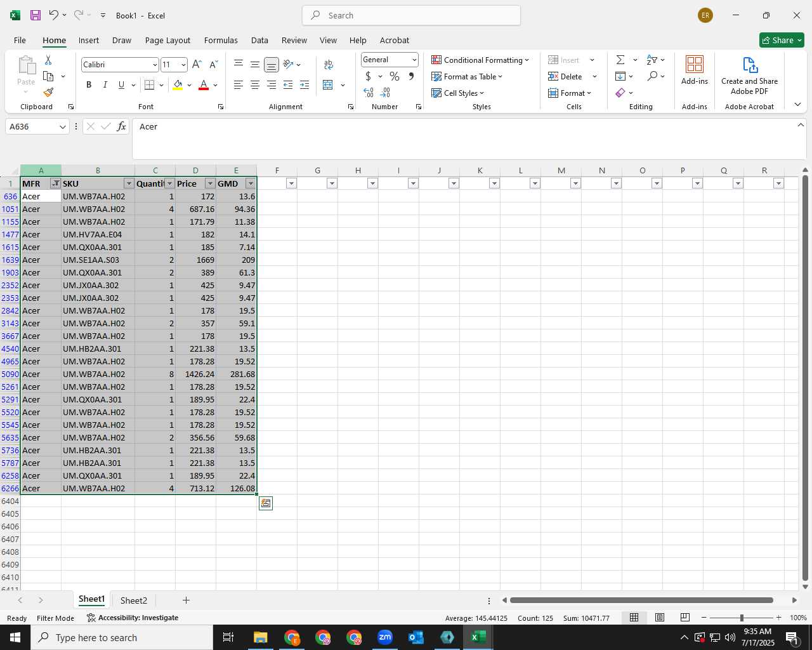Click the AutoSum sigma icon

click(620, 60)
